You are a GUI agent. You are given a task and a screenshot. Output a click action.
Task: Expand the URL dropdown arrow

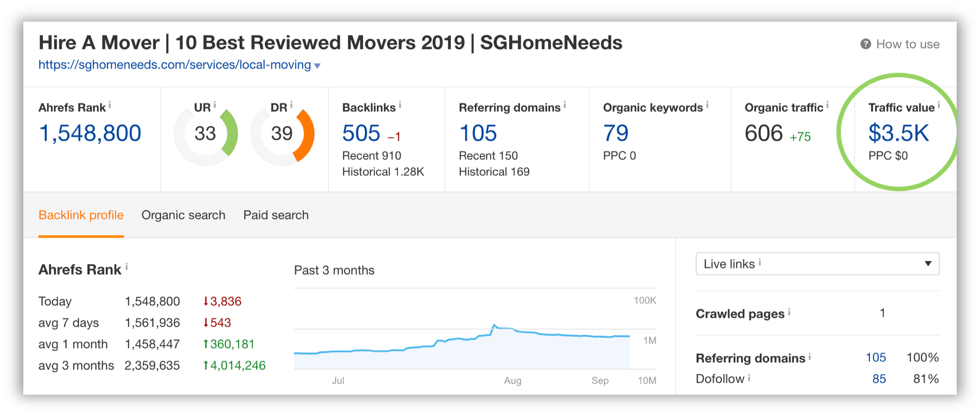(317, 66)
